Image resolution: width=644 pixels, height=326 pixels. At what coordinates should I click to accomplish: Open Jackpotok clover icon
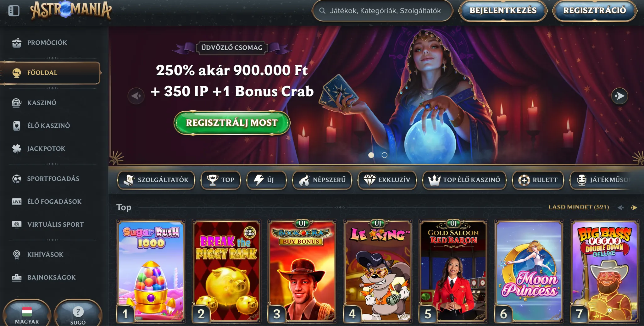[17, 148]
